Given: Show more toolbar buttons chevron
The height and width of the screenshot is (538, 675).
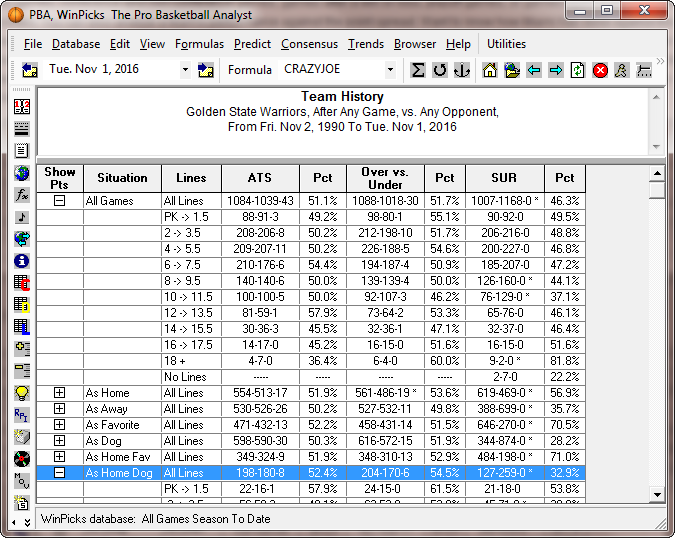Looking at the screenshot, I should click(x=660, y=61).
